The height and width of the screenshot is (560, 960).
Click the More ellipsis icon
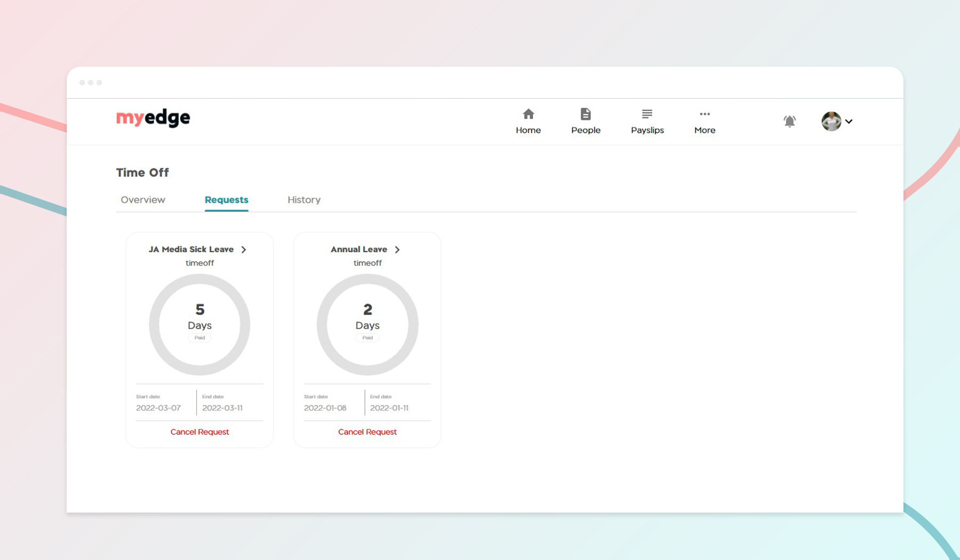click(704, 120)
